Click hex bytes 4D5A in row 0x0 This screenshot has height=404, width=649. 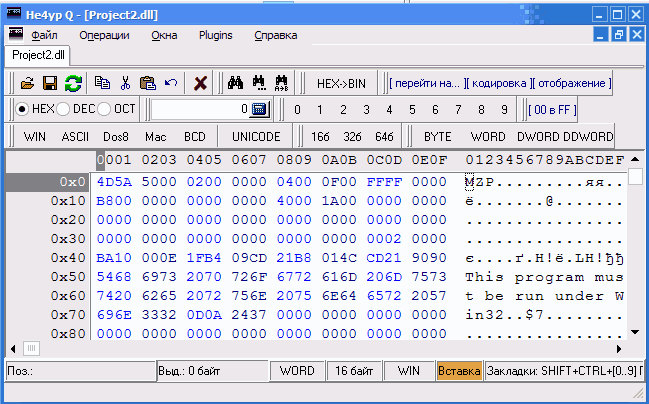(x=114, y=182)
